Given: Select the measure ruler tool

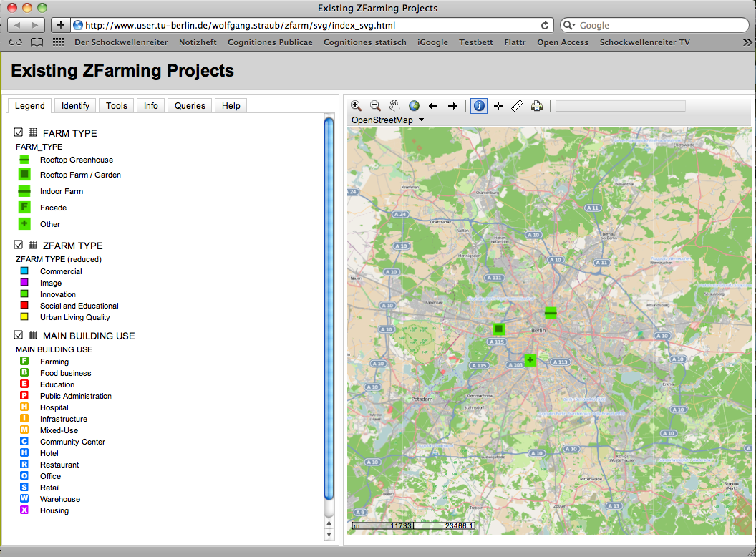Looking at the screenshot, I should [x=518, y=106].
